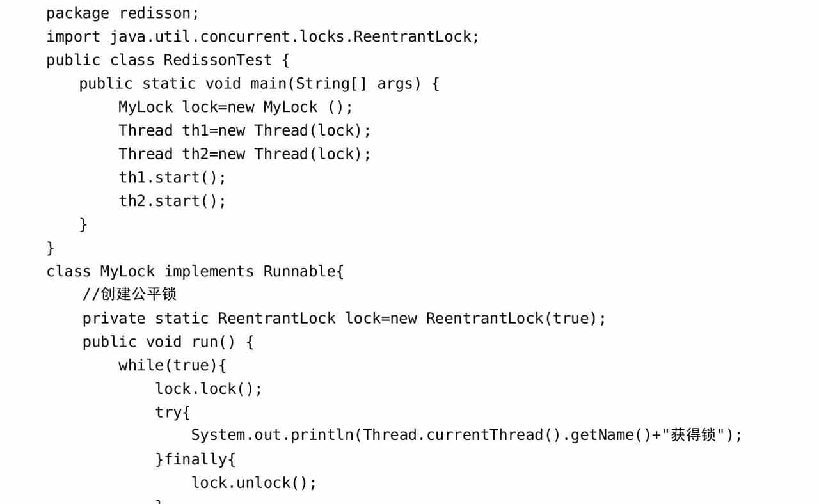
Task: Click the finally keyword line
Action: coord(195,459)
